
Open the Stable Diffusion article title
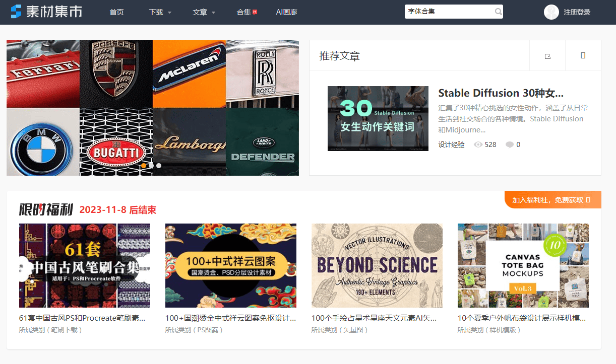click(501, 93)
